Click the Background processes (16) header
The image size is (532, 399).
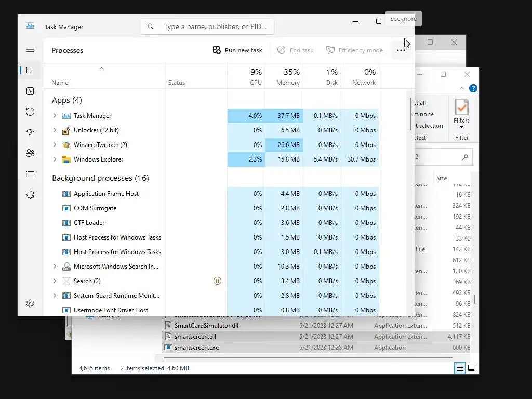click(100, 178)
